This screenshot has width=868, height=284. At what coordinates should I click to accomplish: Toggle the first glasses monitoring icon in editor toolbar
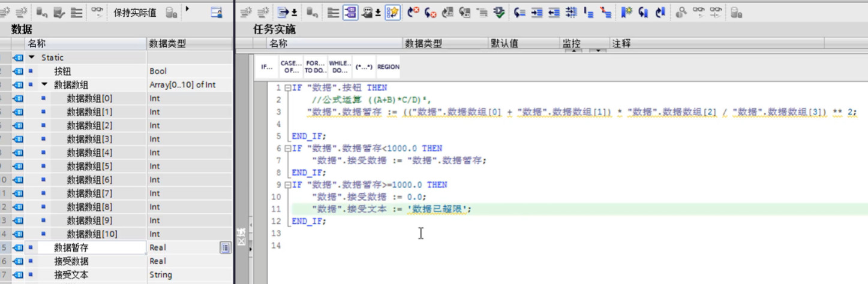click(699, 12)
